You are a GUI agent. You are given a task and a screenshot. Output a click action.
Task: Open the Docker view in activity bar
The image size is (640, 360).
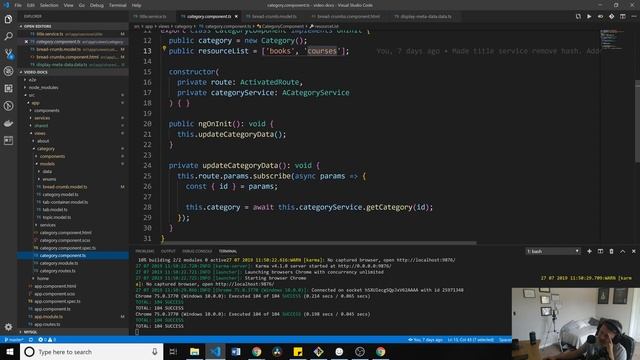(8, 123)
